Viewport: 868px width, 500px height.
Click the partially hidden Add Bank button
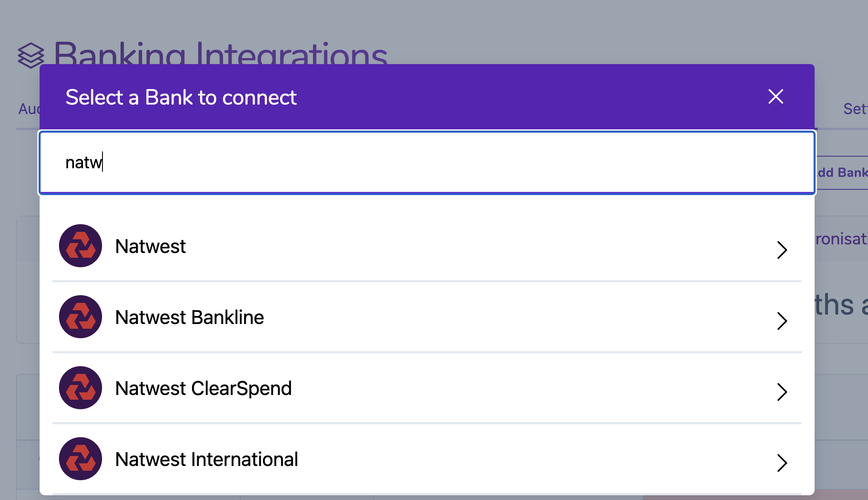(x=842, y=173)
